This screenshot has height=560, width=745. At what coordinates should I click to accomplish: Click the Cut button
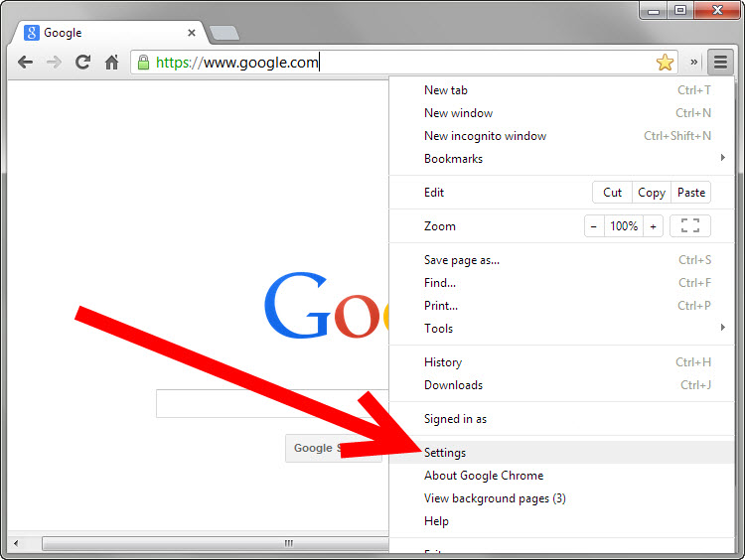pos(613,193)
